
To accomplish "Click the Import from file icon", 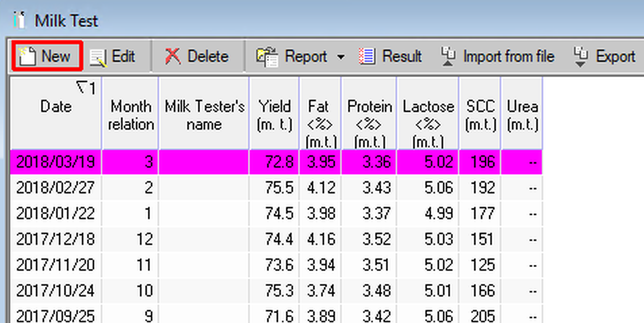I will pos(448,56).
